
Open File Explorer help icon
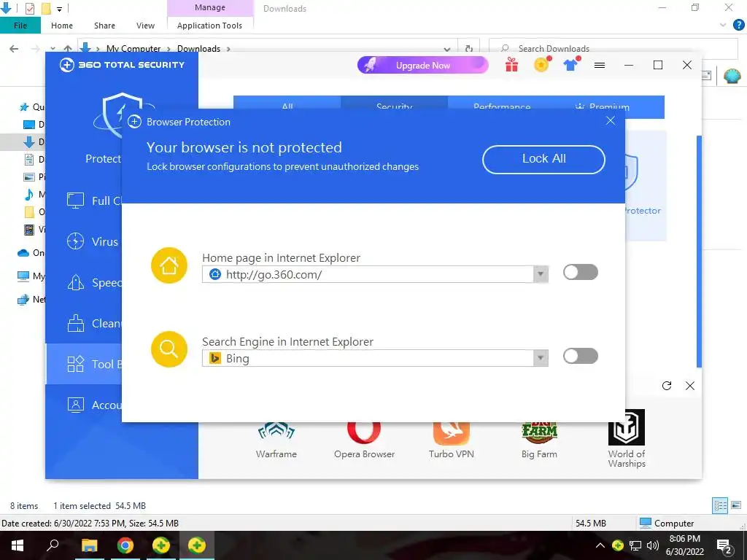click(738, 25)
